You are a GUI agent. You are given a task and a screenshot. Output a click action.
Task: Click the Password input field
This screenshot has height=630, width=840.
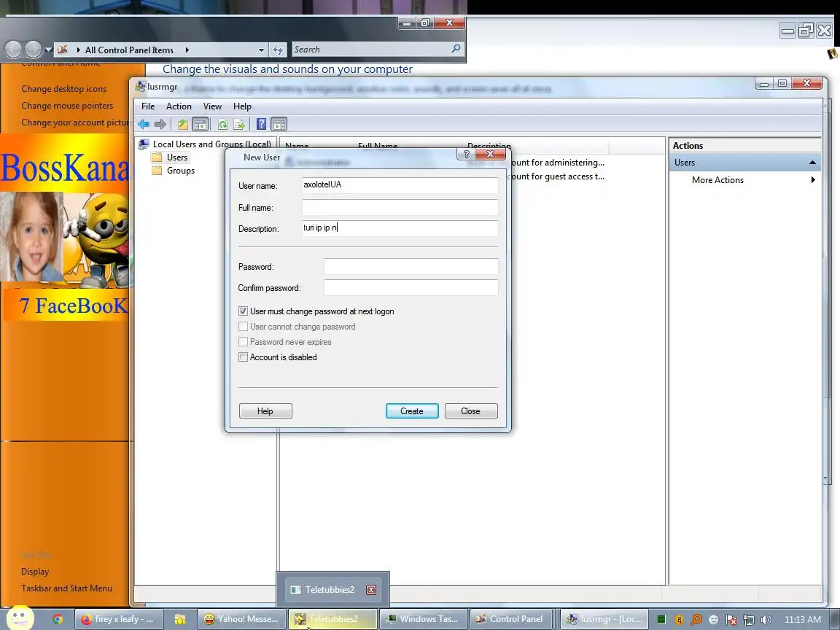411,266
